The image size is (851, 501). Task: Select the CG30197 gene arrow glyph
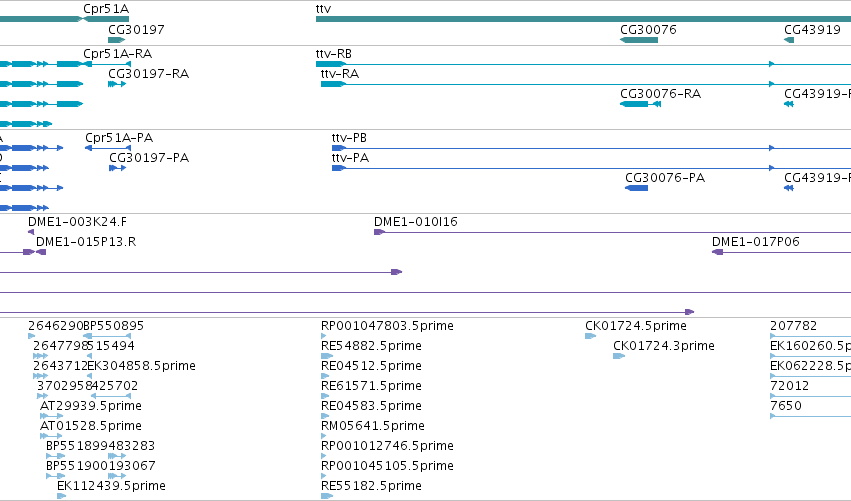pos(117,40)
